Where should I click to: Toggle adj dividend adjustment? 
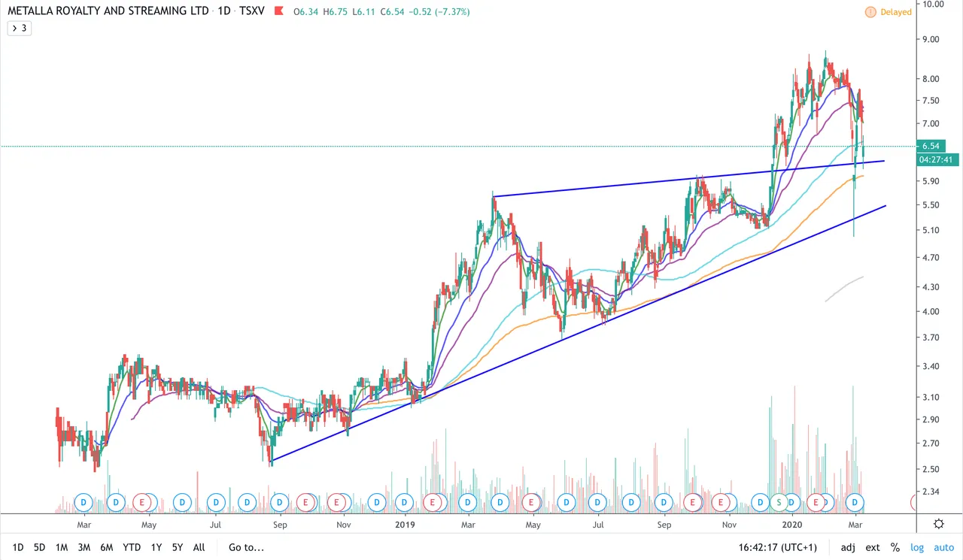[x=848, y=547]
